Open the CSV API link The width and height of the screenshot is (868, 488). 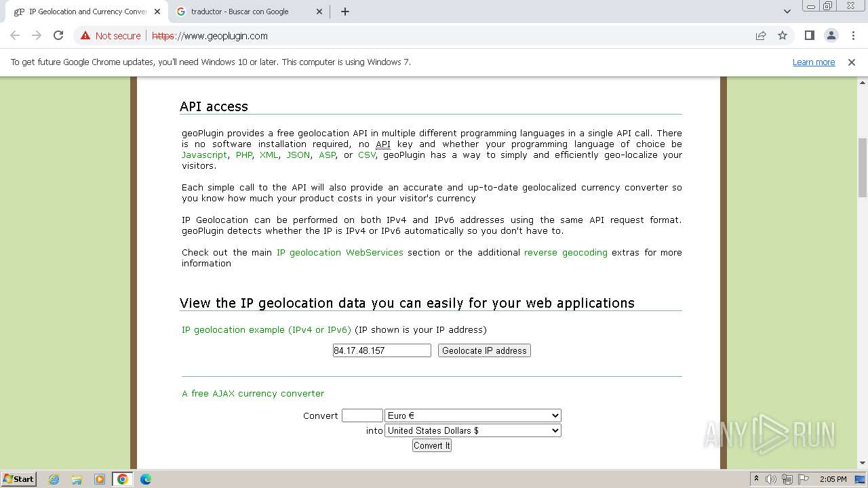(x=367, y=155)
